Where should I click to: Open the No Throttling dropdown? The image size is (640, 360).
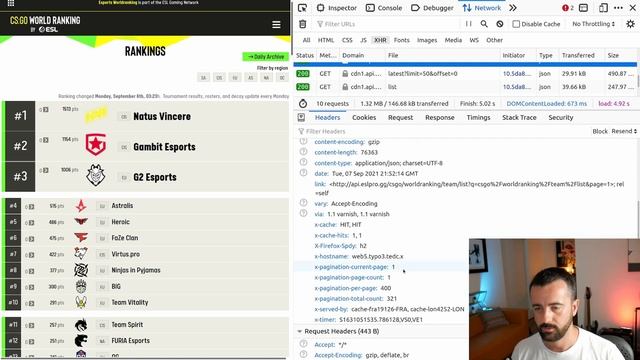point(593,24)
